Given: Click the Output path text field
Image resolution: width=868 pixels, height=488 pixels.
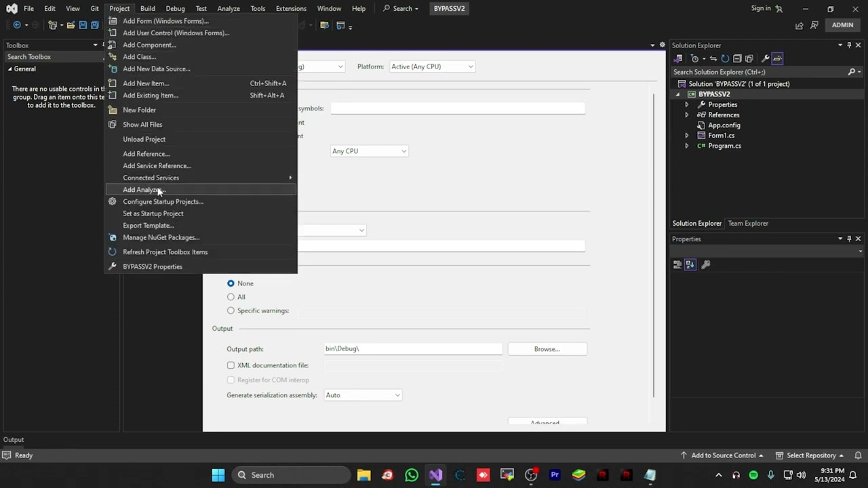Looking at the screenshot, I should tap(413, 349).
